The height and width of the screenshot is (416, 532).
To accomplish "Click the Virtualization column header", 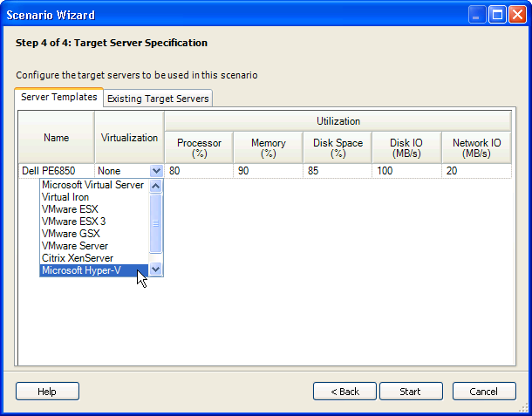I will tap(129, 138).
